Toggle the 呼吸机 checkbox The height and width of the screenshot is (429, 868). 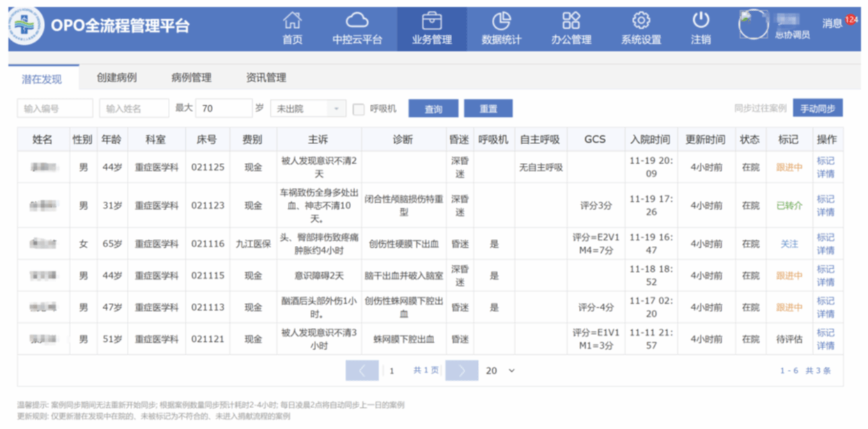coord(359,109)
